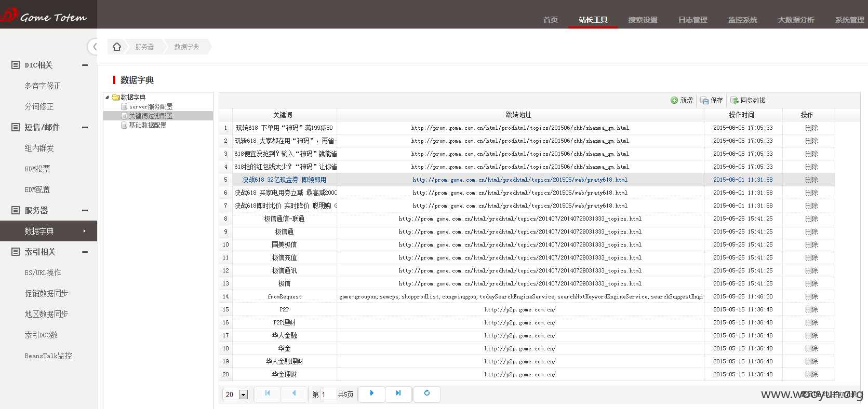The width and height of the screenshot is (868, 409).
Task: Open EDM配置 in sidebar
Action: (x=37, y=189)
